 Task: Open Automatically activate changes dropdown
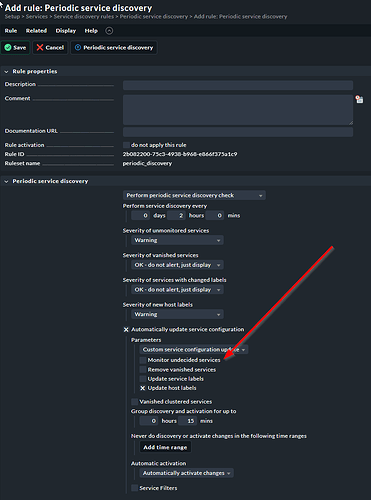pyautogui.click(x=187, y=473)
